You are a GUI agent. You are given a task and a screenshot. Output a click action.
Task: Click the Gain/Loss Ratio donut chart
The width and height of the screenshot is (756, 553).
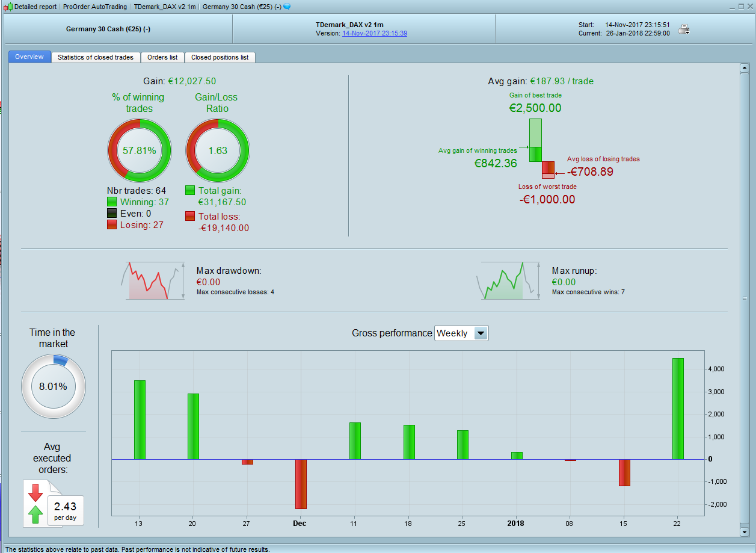(218, 150)
